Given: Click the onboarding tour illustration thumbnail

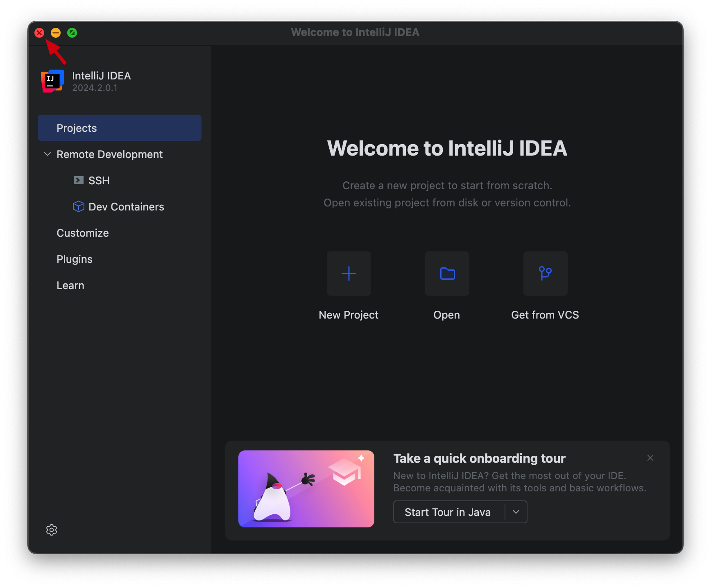Looking at the screenshot, I should tap(306, 489).
